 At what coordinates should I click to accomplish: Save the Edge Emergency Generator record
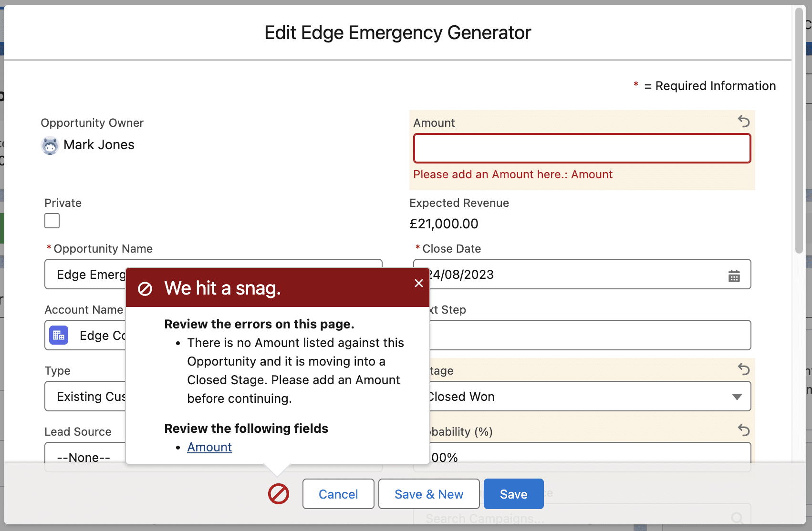point(513,494)
